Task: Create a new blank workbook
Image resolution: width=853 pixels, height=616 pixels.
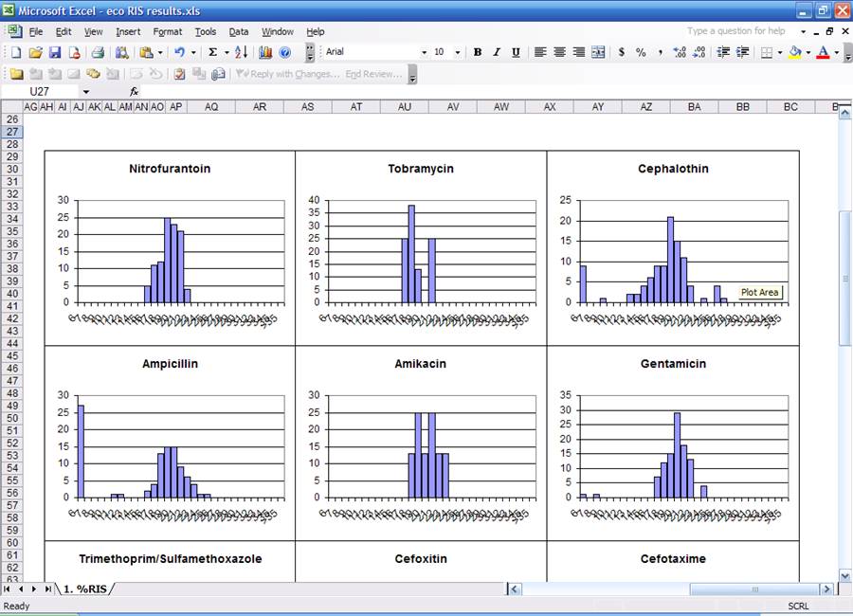Action: 16,52
